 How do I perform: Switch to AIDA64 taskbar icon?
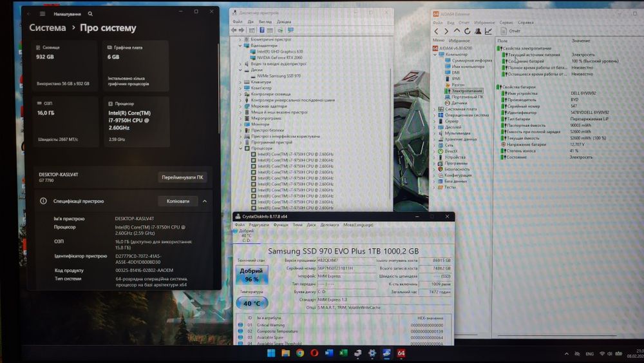tap(401, 353)
